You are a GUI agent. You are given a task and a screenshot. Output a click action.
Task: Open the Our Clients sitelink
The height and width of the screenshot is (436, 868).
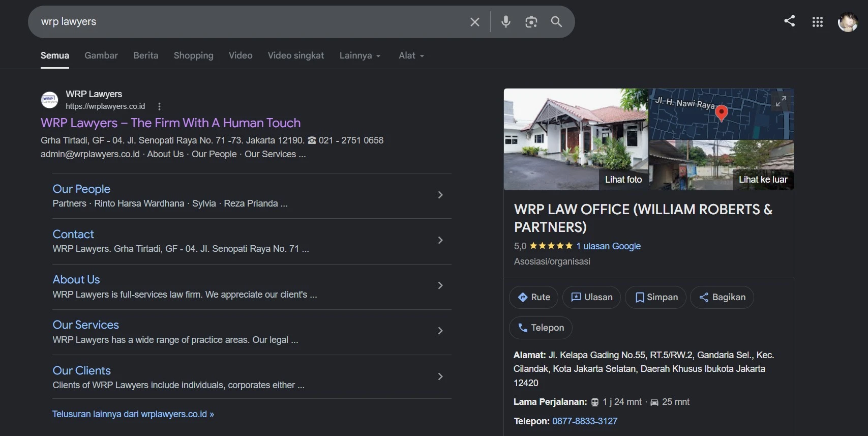(81, 370)
